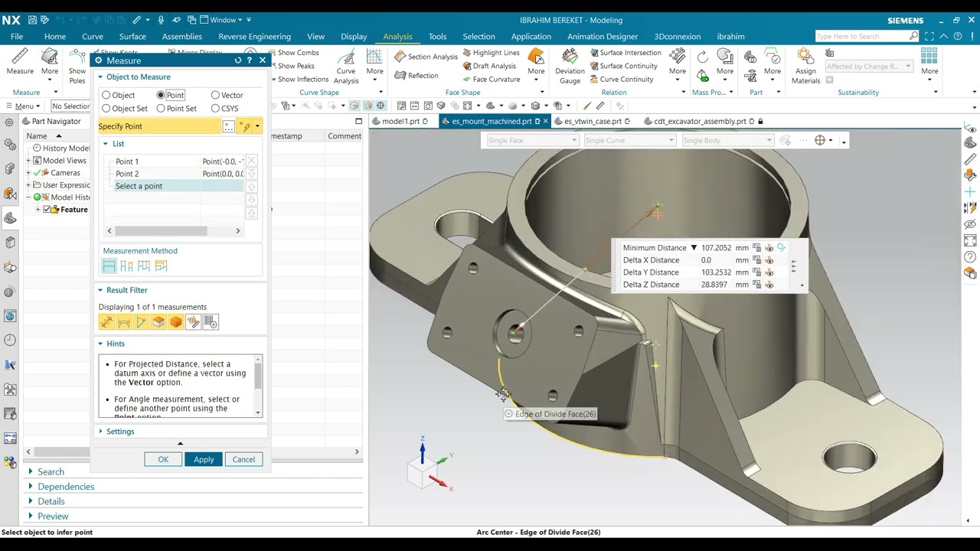Click the orient view target icon in the selection bar
Screen dimensions: 980x551
point(820,140)
